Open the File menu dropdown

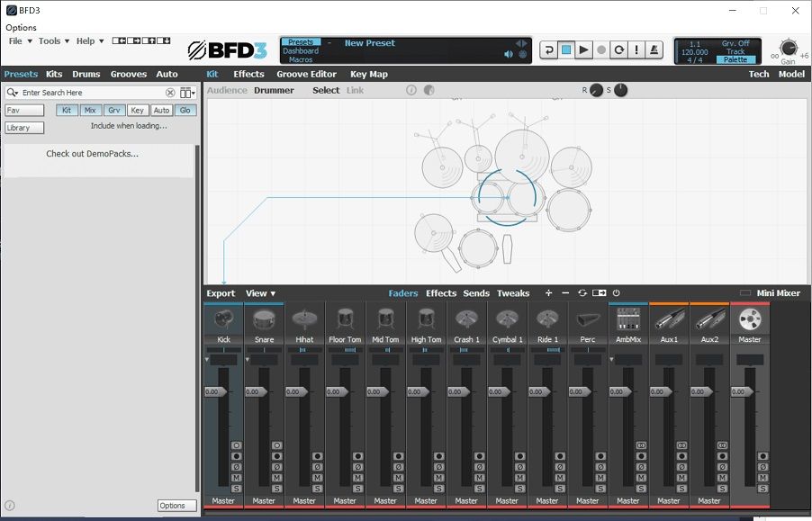[x=20, y=40]
